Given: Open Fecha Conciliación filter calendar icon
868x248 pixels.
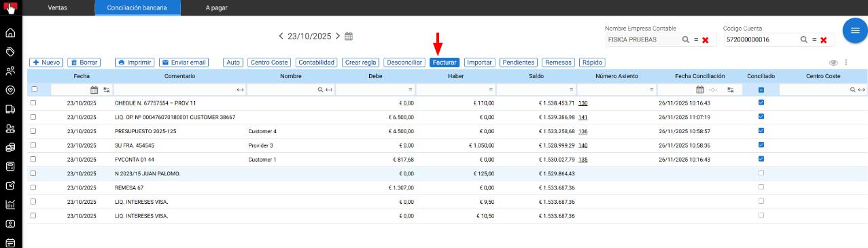Looking at the screenshot, I should point(699,90).
